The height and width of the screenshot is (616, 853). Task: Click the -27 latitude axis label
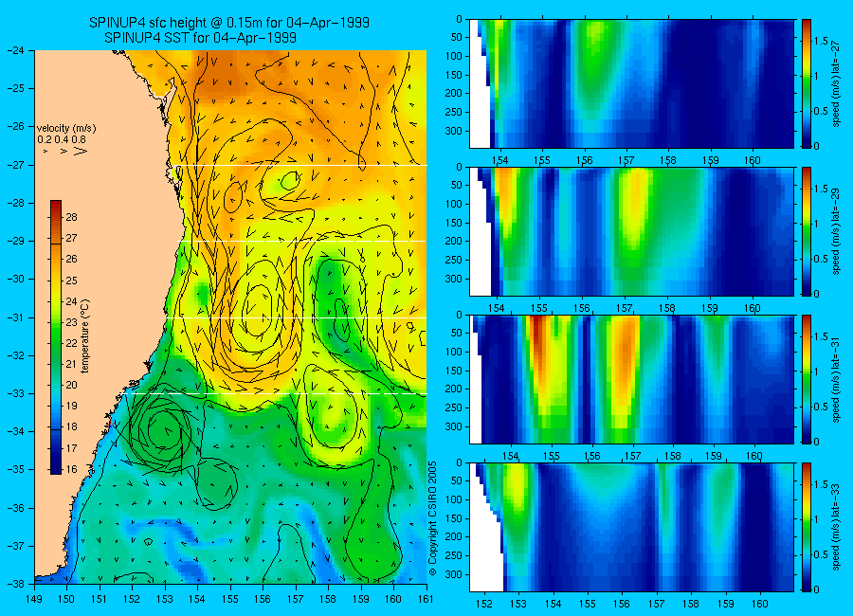[x=16, y=165]
